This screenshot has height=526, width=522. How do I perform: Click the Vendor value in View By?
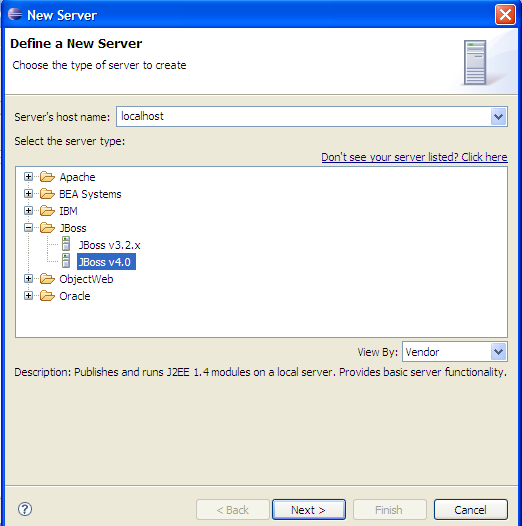pos(422,352)
